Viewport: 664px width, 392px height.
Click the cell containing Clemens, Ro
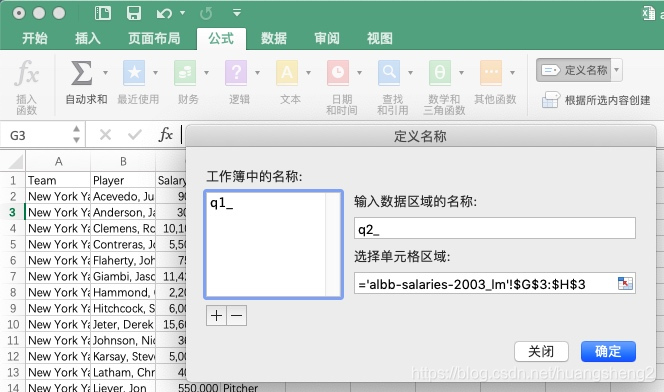[x=123, y=228]
